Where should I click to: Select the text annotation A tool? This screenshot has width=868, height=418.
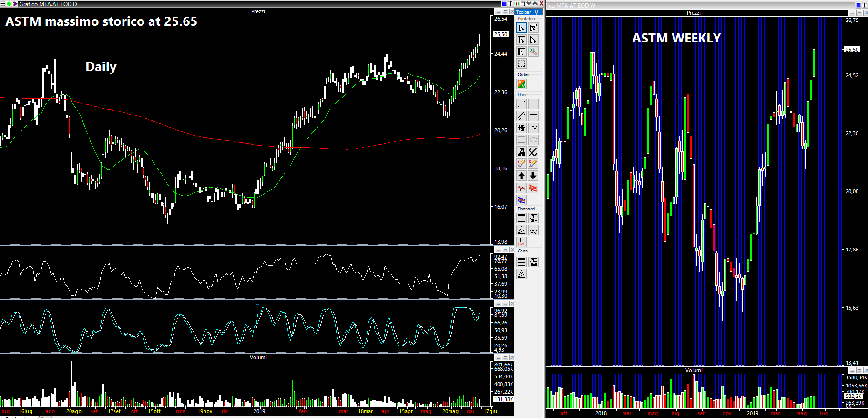(x=521, y=152)
